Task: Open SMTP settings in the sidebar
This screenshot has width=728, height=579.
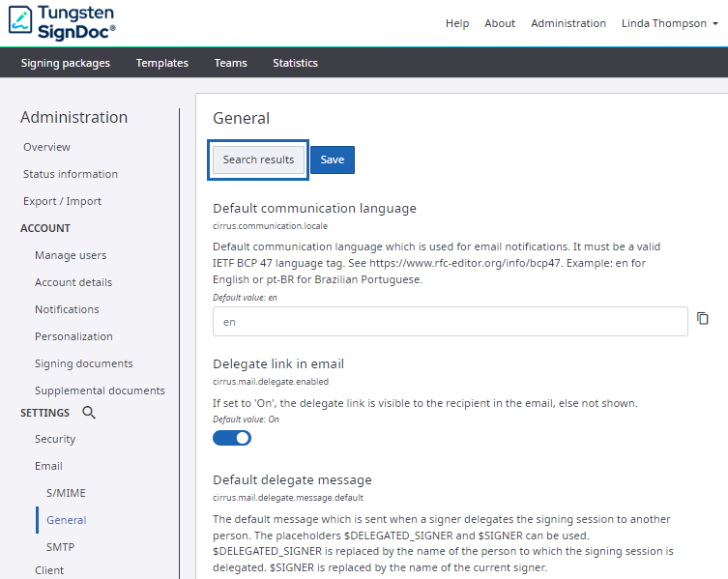Action: (60, 547)
